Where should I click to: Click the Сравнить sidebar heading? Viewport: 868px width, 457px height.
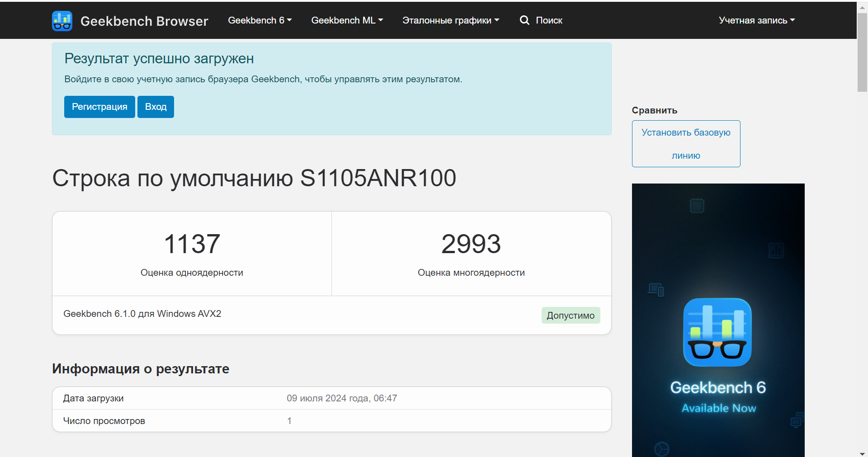[655, 110]
